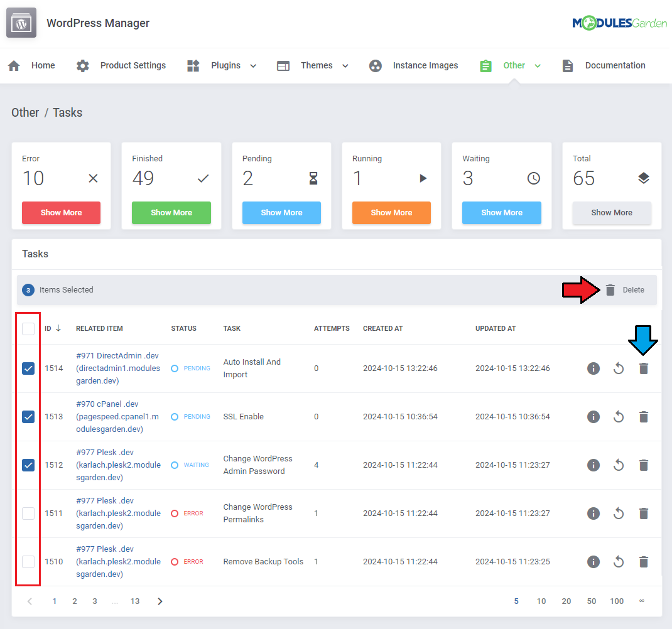The width and height of the screenshot is (672, 629).
Task: Click the ID column sort arrow
Action: (58, 328)
